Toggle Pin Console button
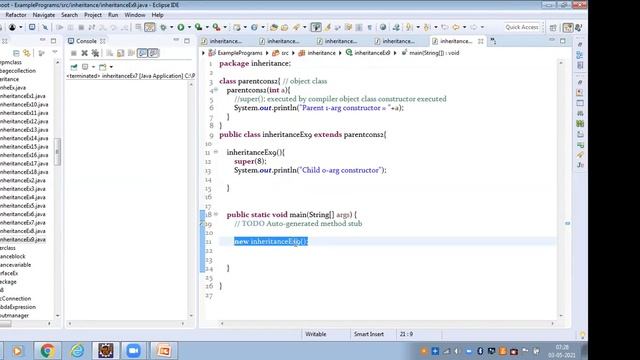640x360 pixels. tap(74, 67)
